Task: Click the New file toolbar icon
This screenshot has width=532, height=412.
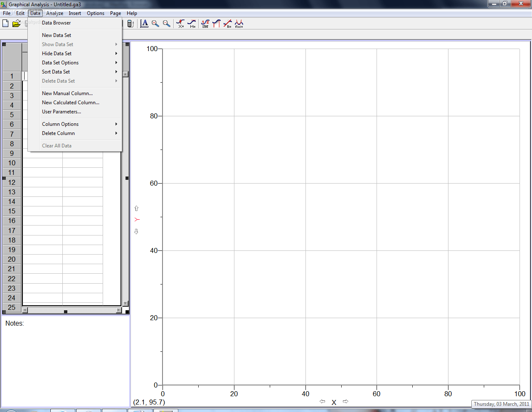Action: 5,24
